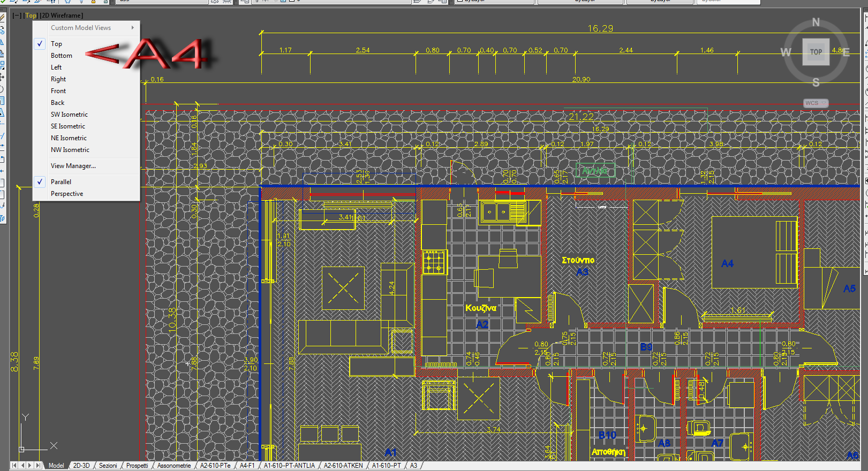The image size is (868, 471).
Task: Switch projection to Perspective
Action: click(x=67, y=194)
